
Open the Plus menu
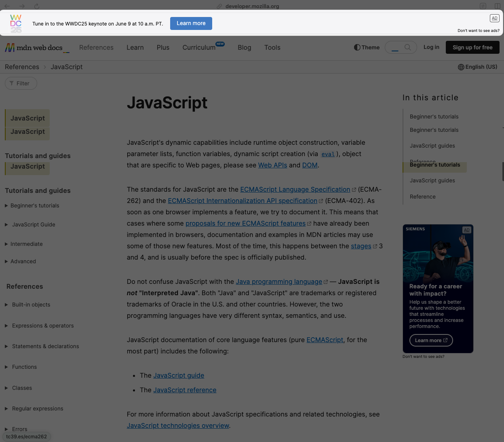click(x=163, y=47)
